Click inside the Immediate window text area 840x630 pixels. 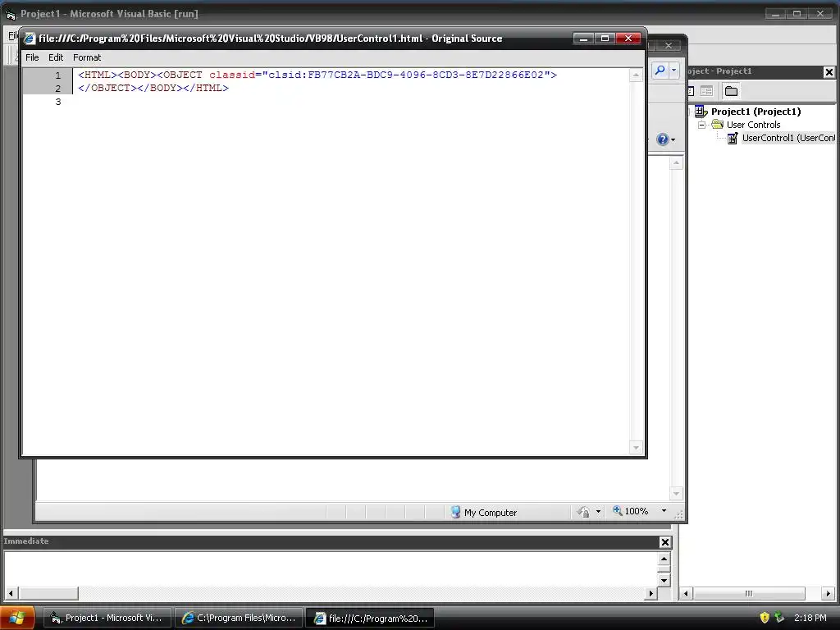click(x=331, y=569)
